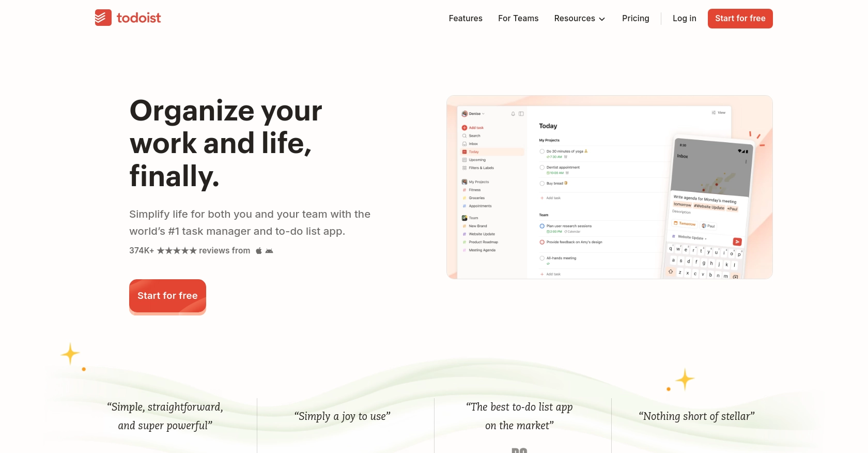Toggle the sidebar panel icon in preview

tap(521, 114)
